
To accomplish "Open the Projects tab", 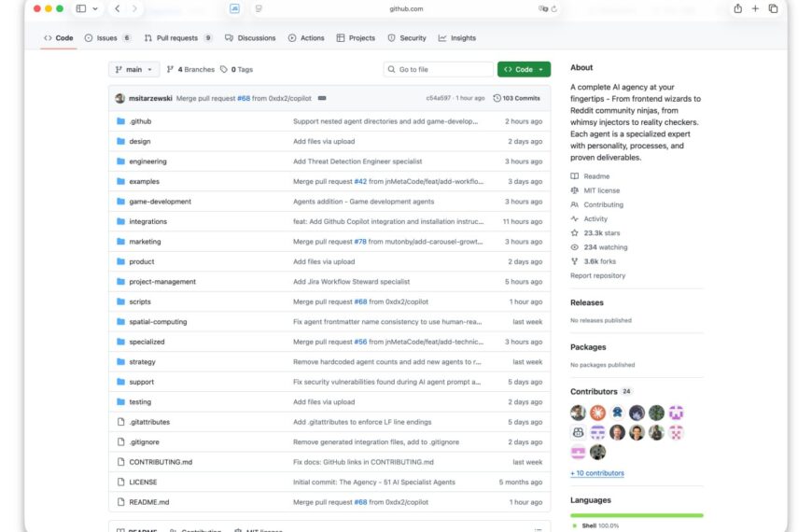I will [x=356, y=38].
